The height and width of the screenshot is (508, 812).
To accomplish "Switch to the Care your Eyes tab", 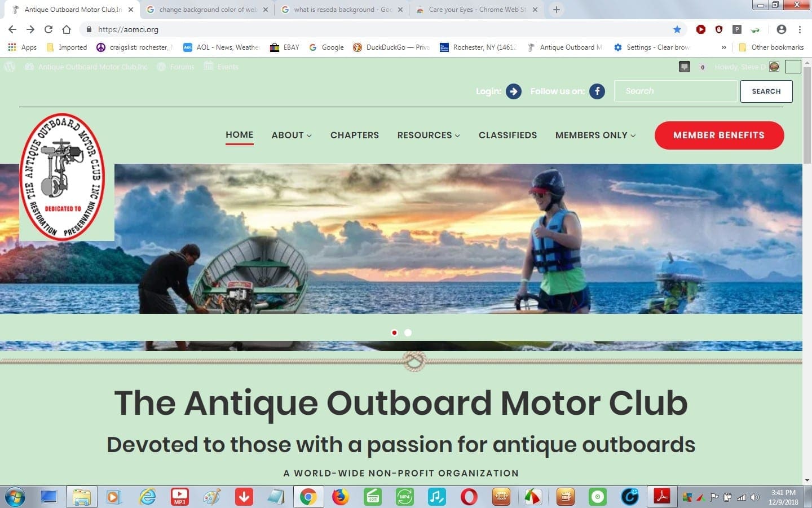I will pyautogui.click(x=477, y=10).
